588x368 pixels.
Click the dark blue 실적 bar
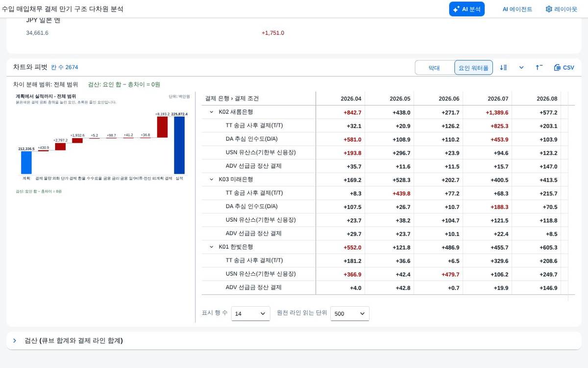pos(179,145)
